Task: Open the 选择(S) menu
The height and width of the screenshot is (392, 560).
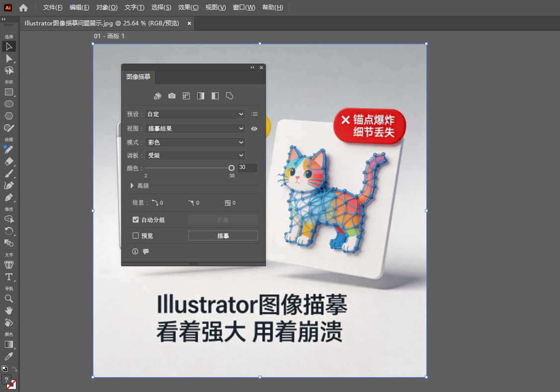Action: (161, 7)
